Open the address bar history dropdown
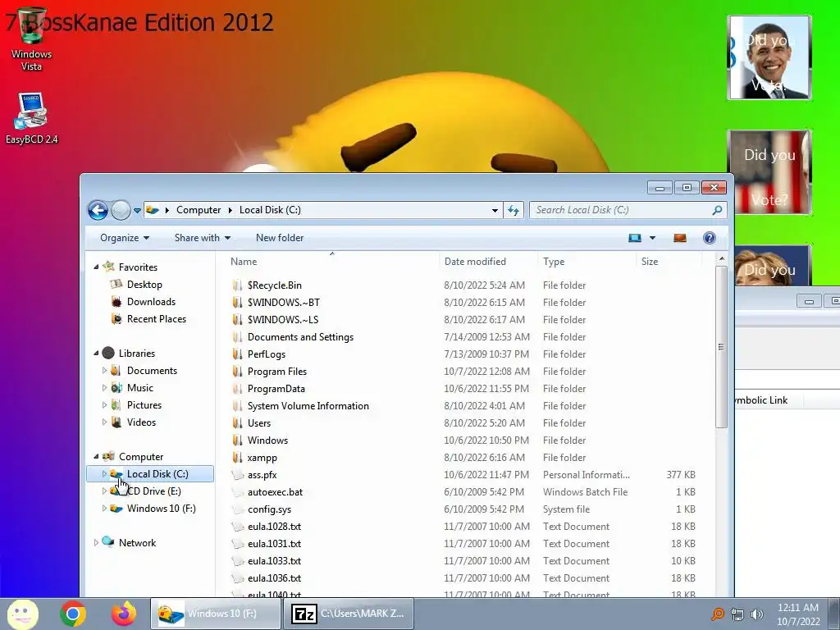 point(495,211)
